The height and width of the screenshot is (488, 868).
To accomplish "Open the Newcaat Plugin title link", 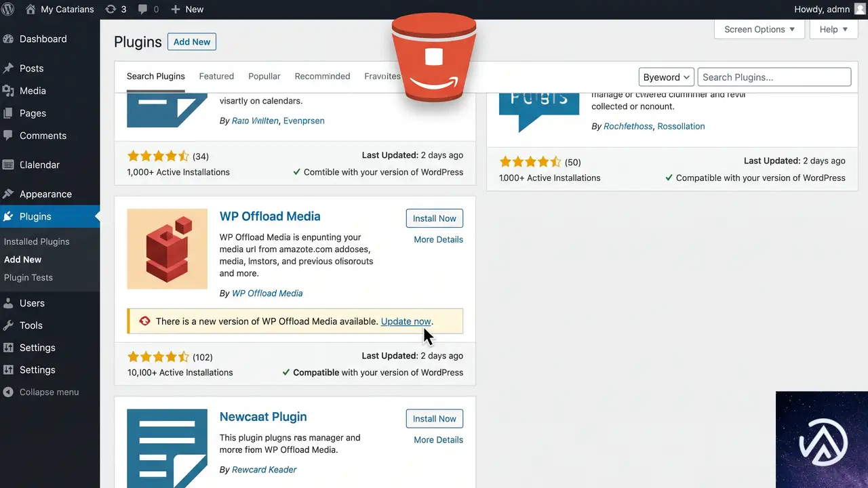I will coord(263,417).
